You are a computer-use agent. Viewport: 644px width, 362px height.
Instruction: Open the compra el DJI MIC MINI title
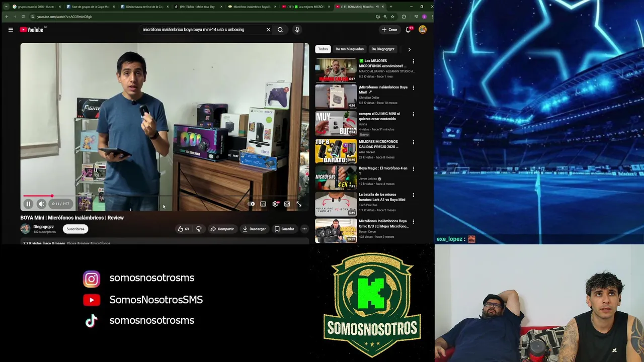point(379,116)
